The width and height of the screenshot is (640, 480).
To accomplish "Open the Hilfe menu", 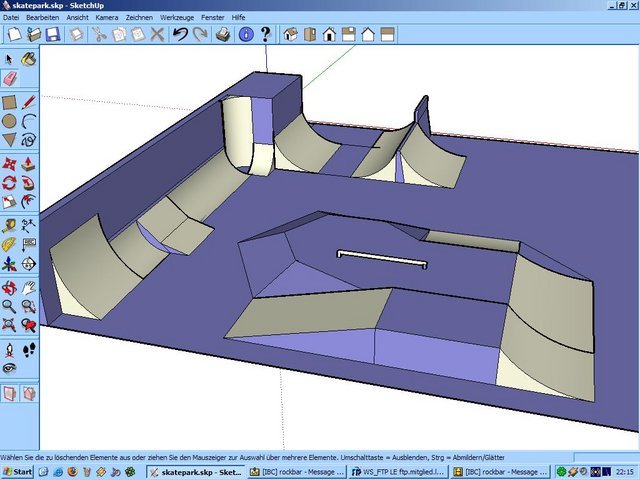I will click(x=238, y=18).
